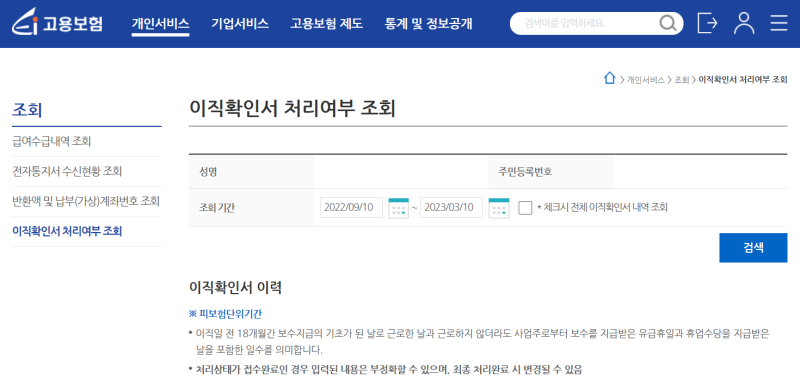Screen dimensions: 800x384
Task: Click the home icon in breadcrumb
Action: pos(609,79)
